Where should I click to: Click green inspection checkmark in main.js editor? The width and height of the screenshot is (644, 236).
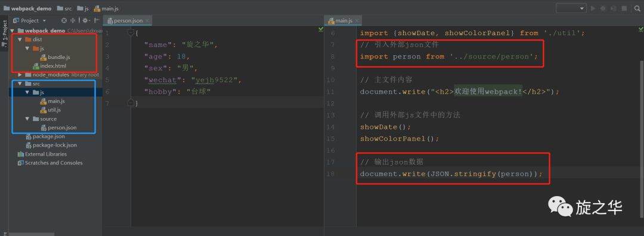pyautogui.click(x=640, y=30)
